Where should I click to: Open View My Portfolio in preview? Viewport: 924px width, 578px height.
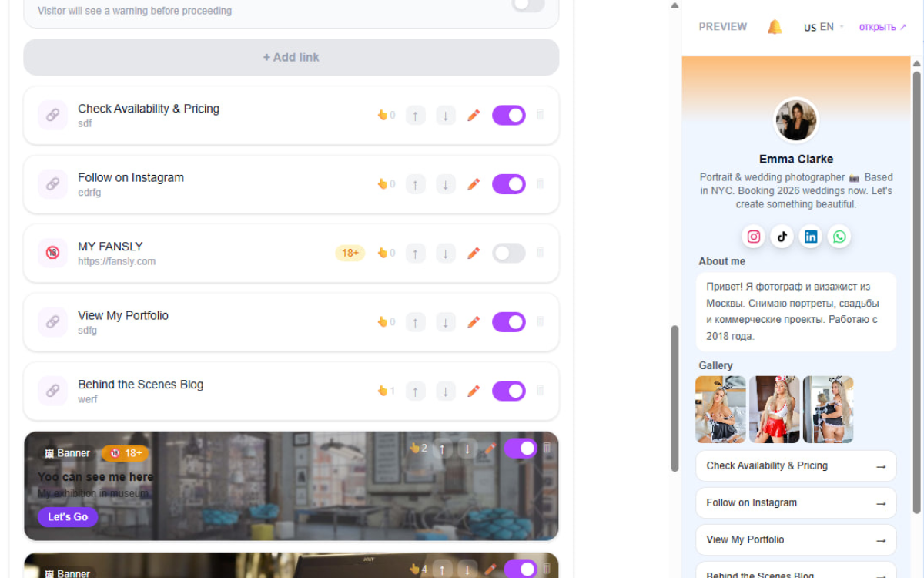point(796,539)
